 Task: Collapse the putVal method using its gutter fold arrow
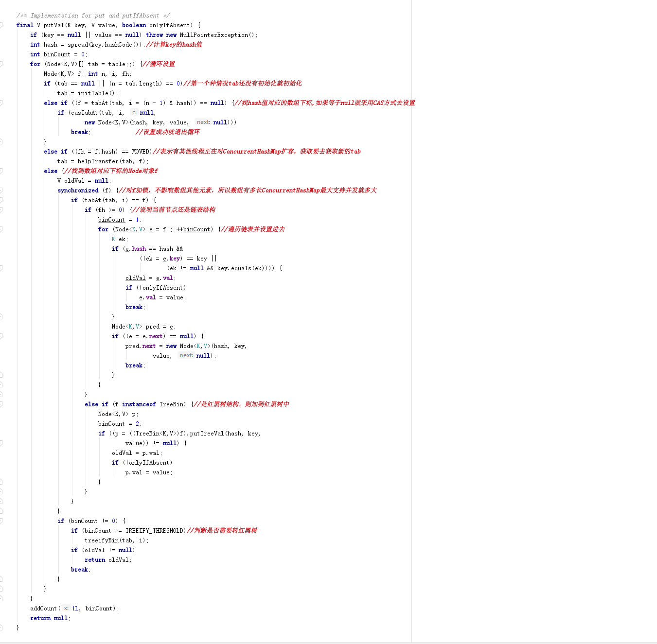tap(1, 25)
